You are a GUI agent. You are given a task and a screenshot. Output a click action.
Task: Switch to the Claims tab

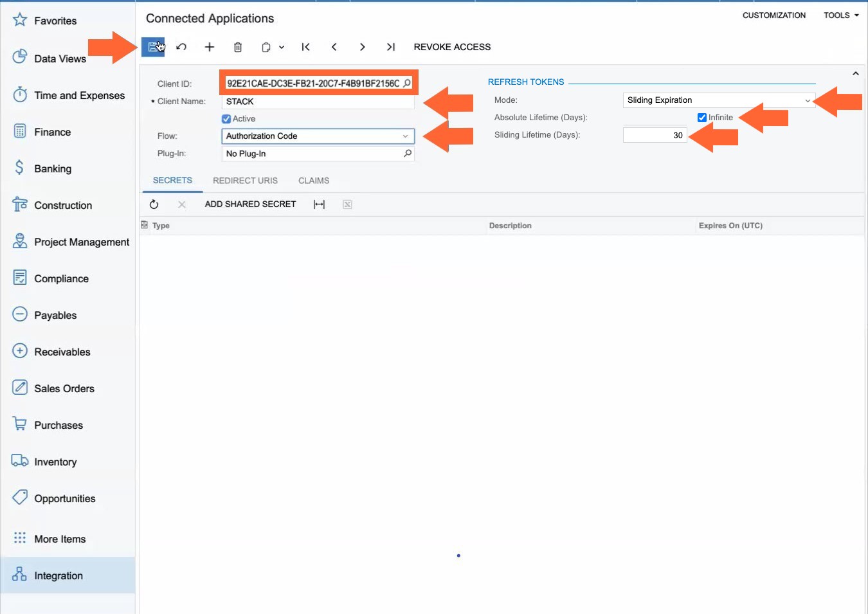tap(314, 181)
